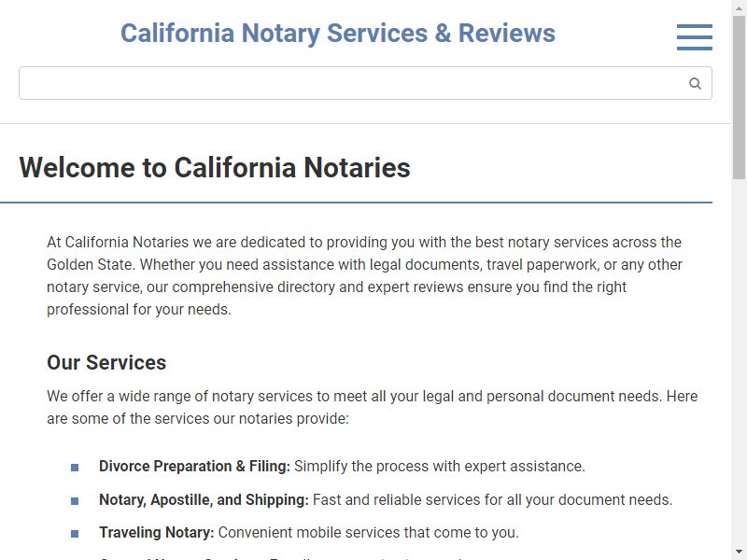Click the paragraph starting We offer a wide range
Screen dimensions: 747x560
pyautogui.click(x=372, y=407)
